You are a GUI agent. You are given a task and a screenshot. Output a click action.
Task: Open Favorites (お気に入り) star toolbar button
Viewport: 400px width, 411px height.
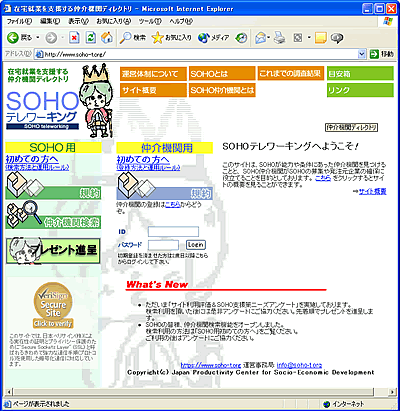pyautogui.click(x=172, y=38)
